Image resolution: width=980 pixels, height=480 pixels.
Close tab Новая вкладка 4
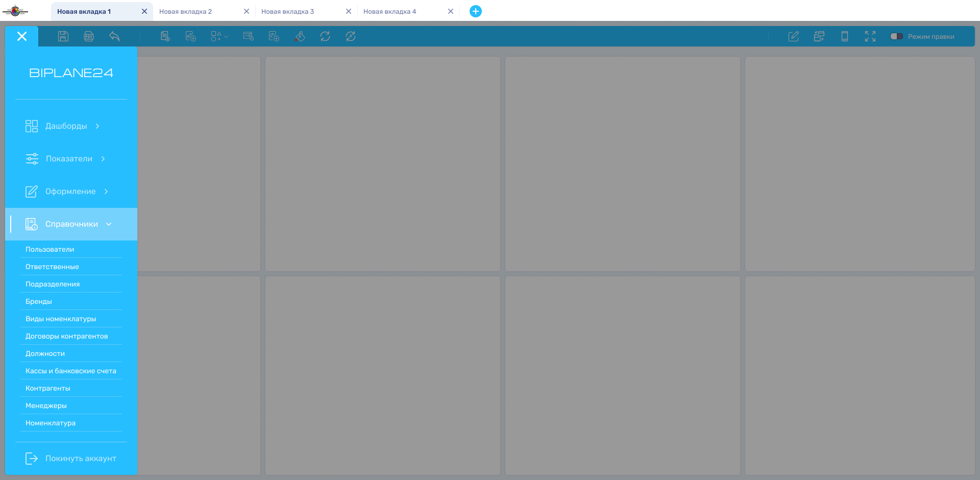coord(451,11)
